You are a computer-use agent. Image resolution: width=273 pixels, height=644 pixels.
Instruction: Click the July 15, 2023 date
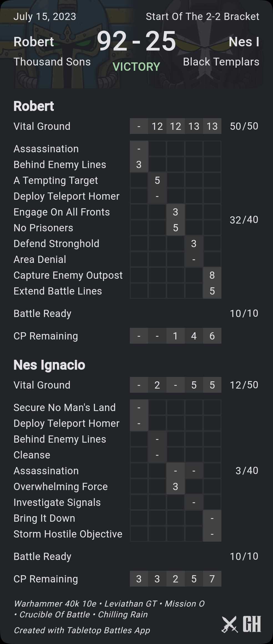[45, 17]
